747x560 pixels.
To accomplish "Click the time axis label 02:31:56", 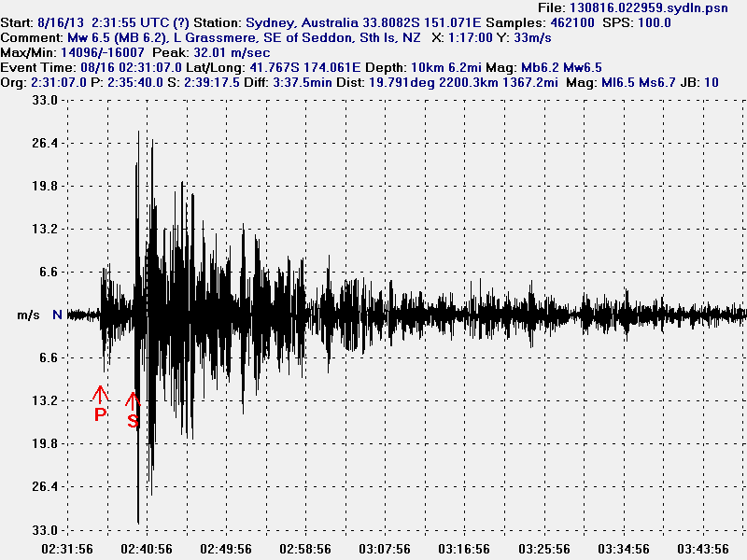I will 67,549.
